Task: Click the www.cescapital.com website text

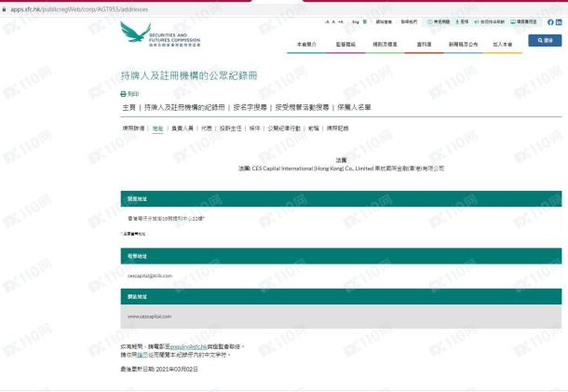Action: (149, 317)
